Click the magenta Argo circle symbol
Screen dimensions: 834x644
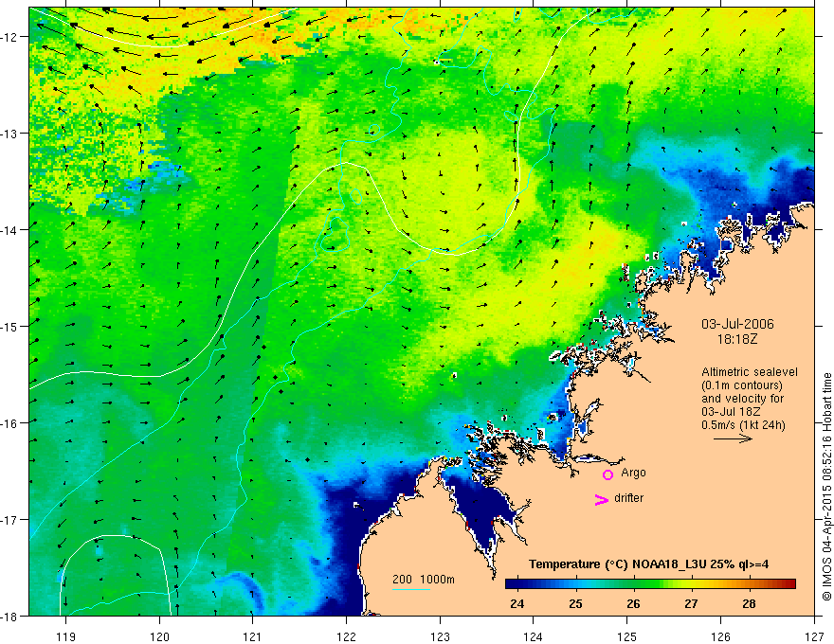pyautogui.click(x=607, y=474)
